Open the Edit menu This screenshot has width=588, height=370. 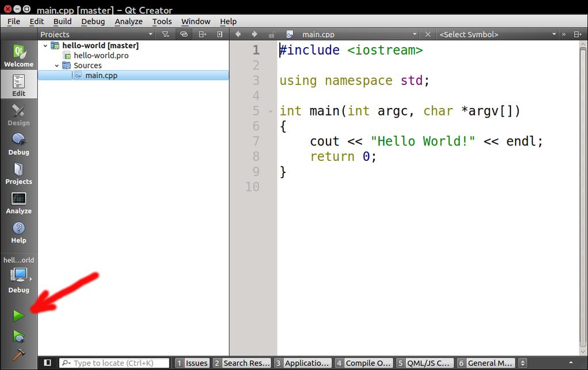tap(37, 21)
